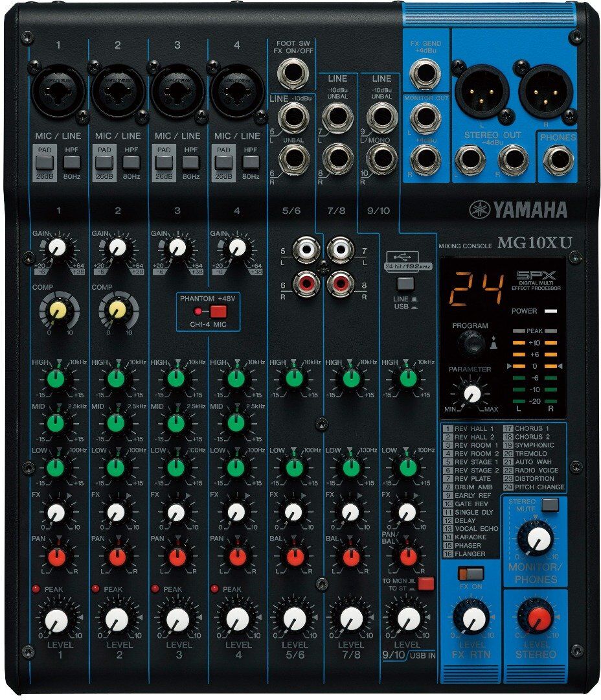The image size is (601, 700).
Task: Click the PROGRAM selector knob
Action: click(x=471, y=344)
